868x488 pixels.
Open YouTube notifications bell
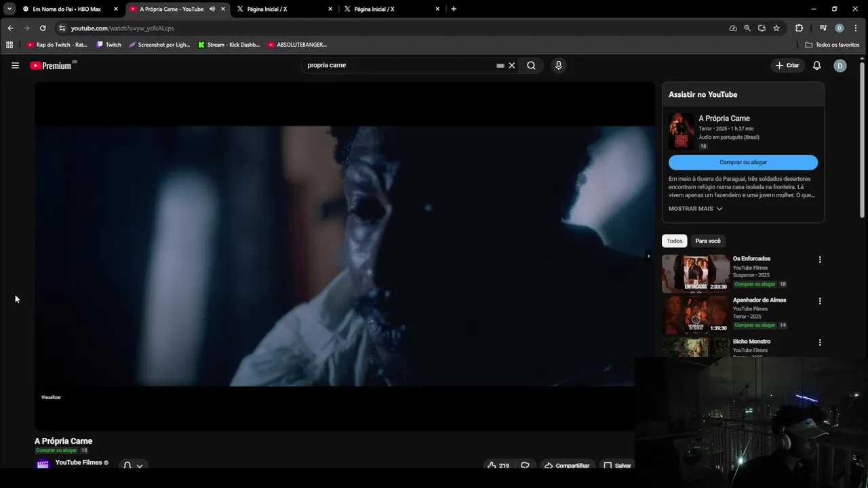click(x=817, y=66)
